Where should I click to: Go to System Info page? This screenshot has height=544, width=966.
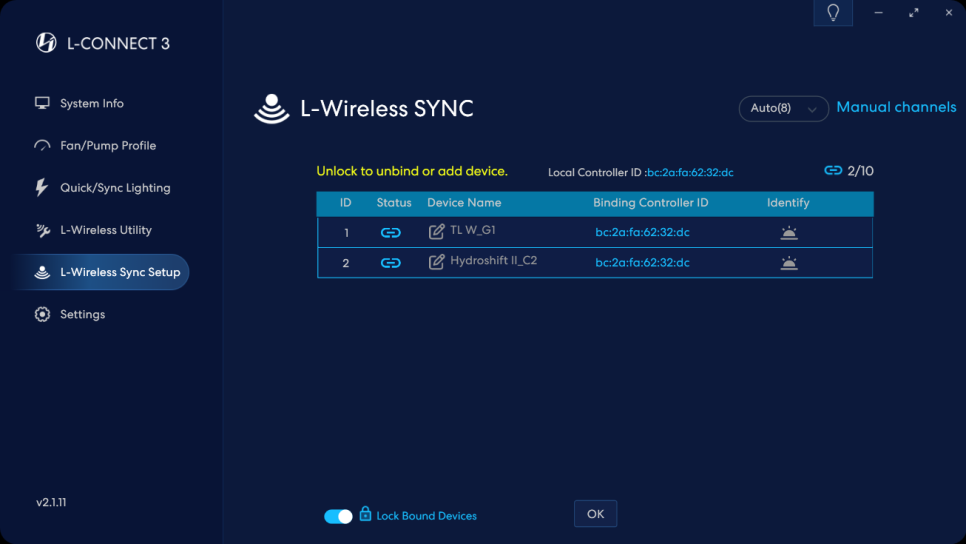click(91, 103)
